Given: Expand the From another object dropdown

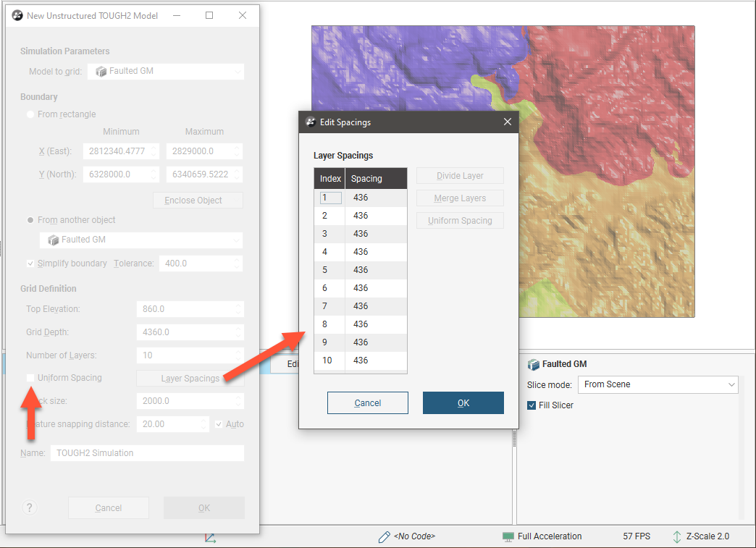Looking at the screenshot, I should click(141, 240).
